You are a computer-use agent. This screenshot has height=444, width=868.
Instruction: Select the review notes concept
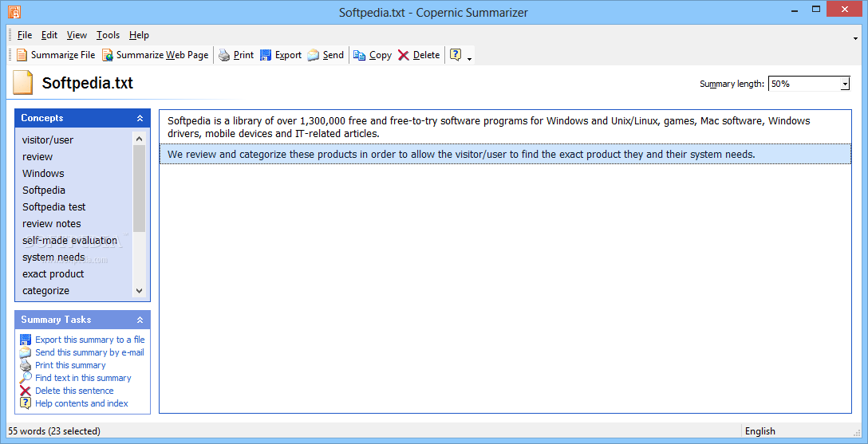pyautogui.click(x=52, y=223)
